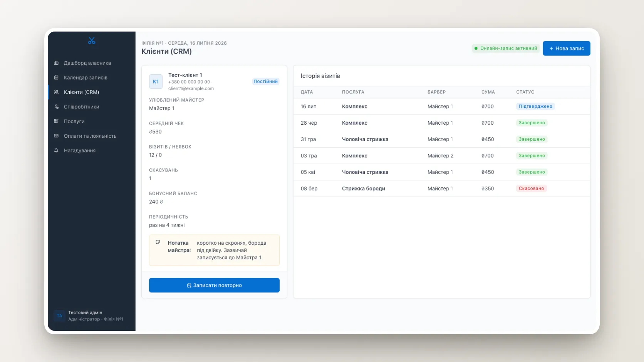Click the Дашборд власника chart icon
Viewport: 644px width, 362px height.
coord(56,63)
